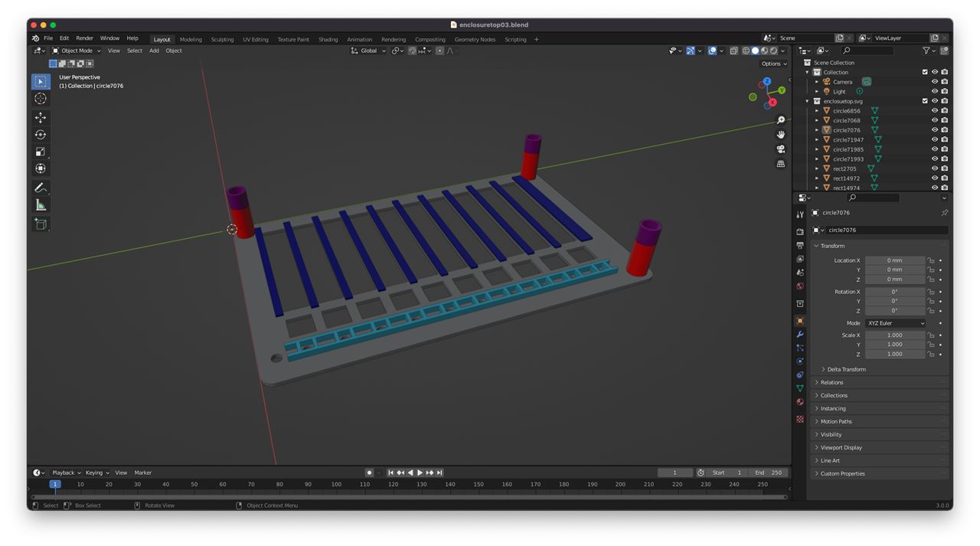Click the Scale X value slider field
Image resolution: width=980 pixels, height=546 pixels.
(895, 335)
